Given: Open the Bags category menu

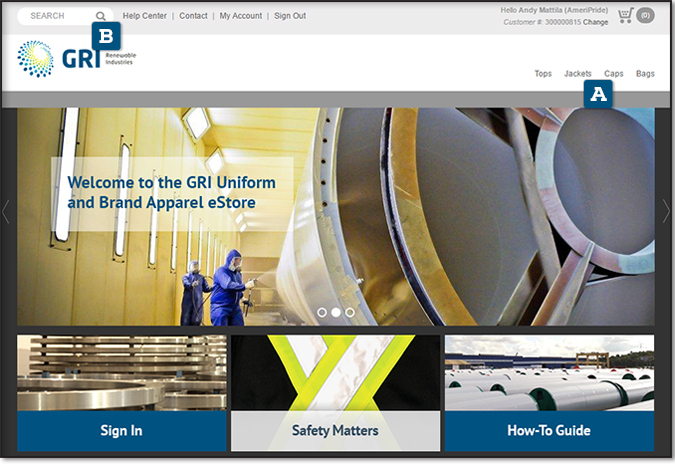Looking at the screenshot, I should (x=645, y=74).
